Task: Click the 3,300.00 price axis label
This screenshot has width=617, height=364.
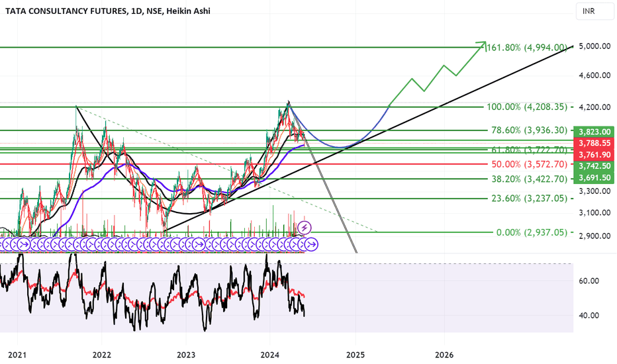Action: (594, 191)
